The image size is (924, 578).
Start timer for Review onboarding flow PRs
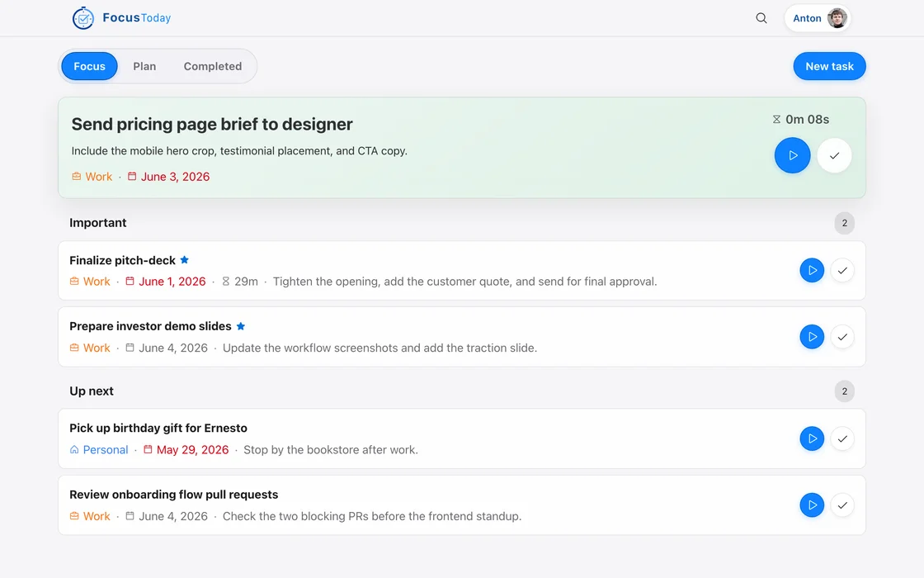coord(812,505)
